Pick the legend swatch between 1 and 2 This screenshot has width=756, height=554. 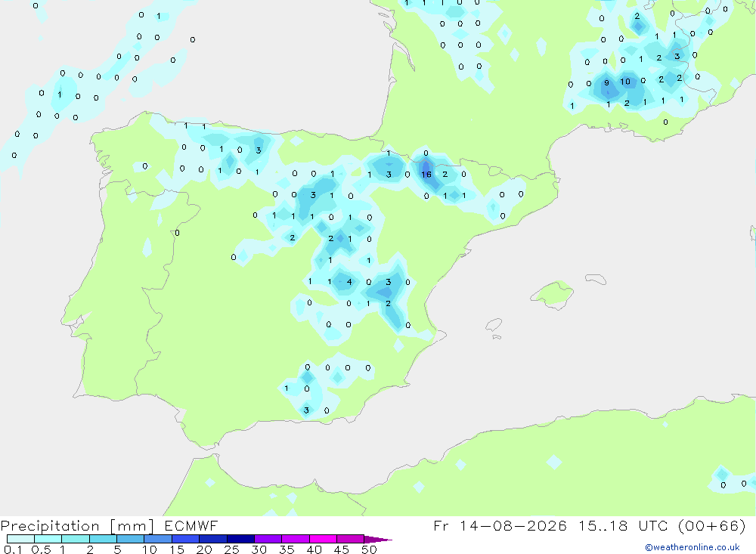tap(76, 539)
